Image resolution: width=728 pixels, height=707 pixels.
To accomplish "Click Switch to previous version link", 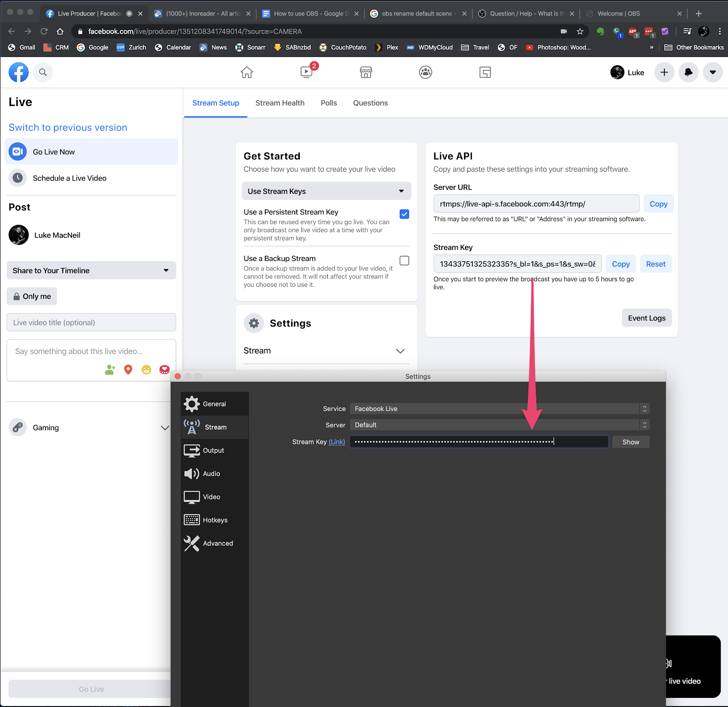I will 68,127.
